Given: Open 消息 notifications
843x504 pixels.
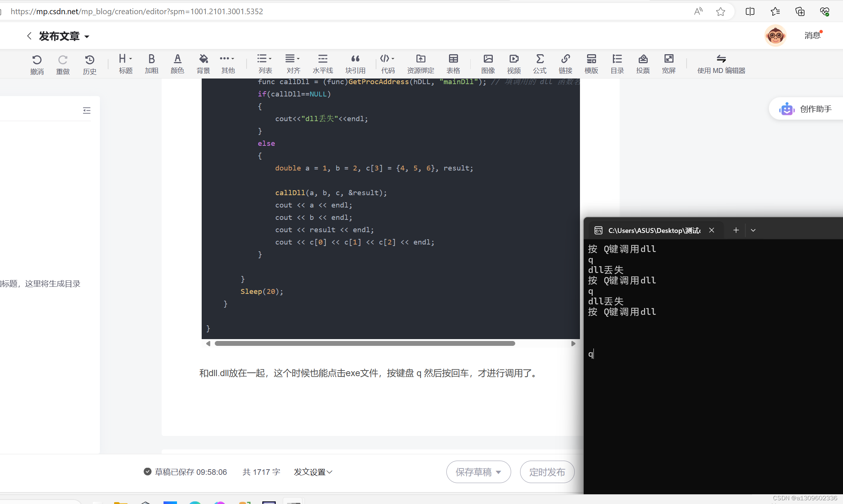Looking at the screenshot, I should click(812, 35).
